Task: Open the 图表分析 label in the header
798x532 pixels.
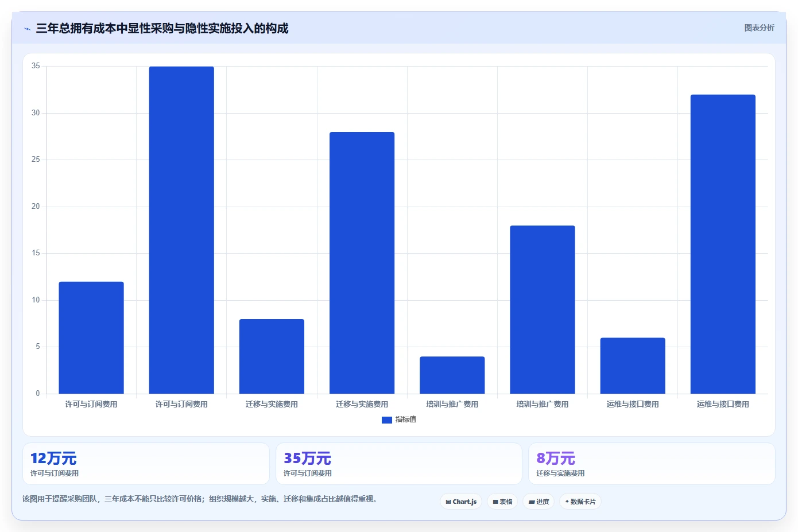Action: point(759,28)
